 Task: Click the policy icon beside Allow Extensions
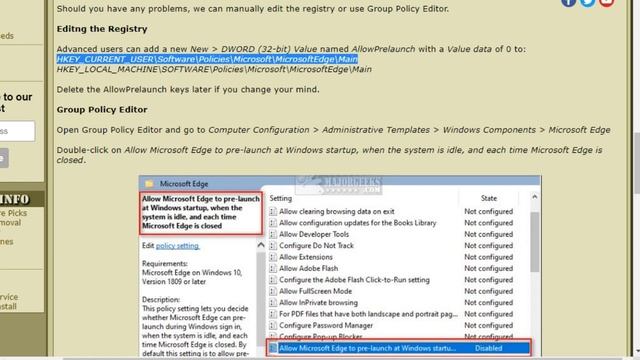(x=273, y=257)
